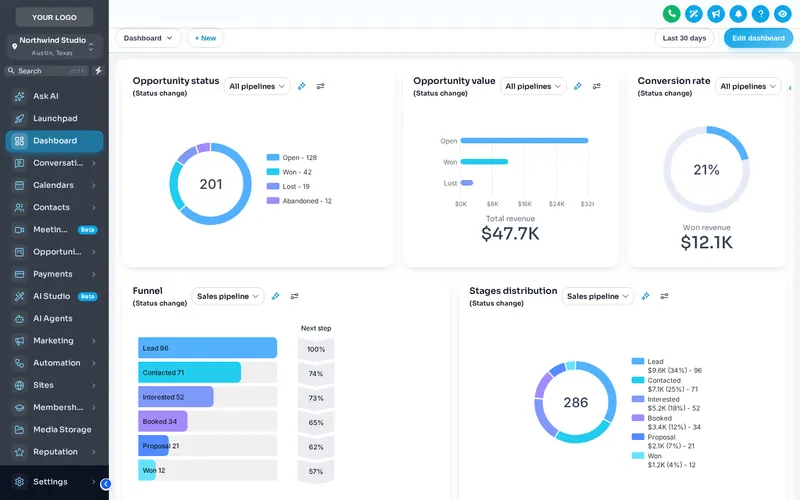Open Contacts in the sidebar
Image resolution: width=800 pixels, height=500 pixels.
click(54, 207)
